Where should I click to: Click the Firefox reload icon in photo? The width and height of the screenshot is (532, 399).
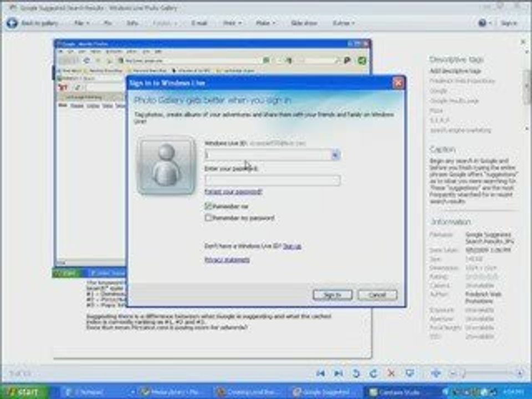(86, 60)
